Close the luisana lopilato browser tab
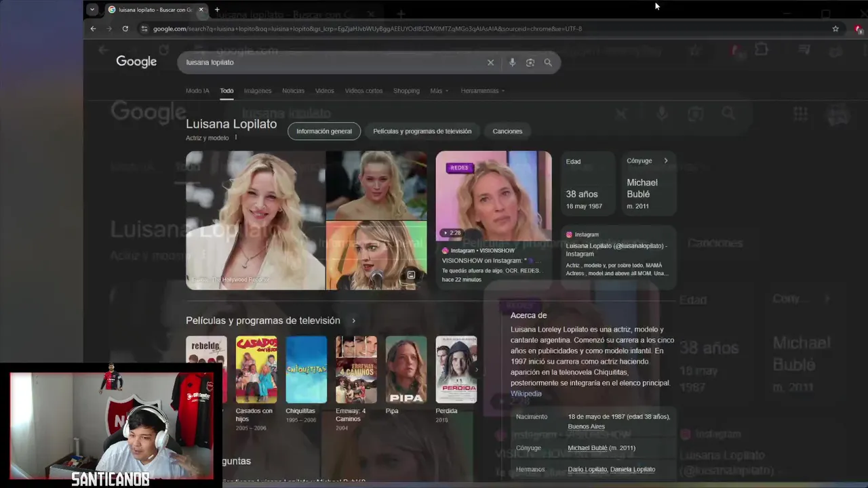This screenshot has height=488, width=868. pyautogui.click(x=201, y=9)
